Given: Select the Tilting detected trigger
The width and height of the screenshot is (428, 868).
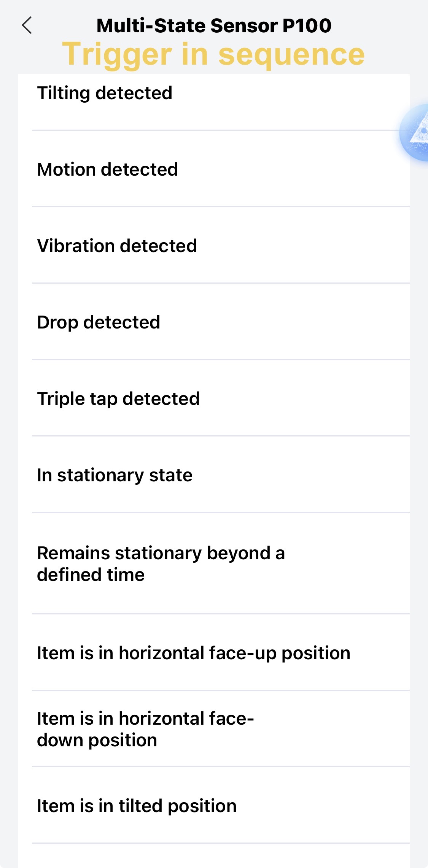Looking at the screenshot, I should [105, 93].
